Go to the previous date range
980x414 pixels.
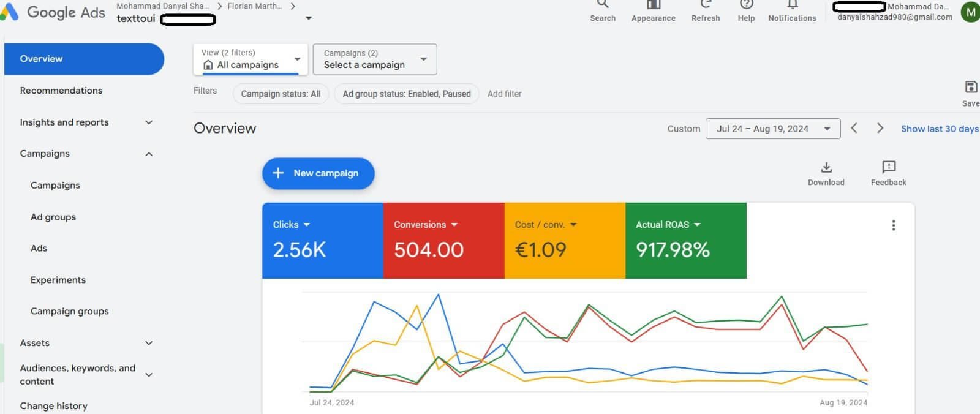854,128
